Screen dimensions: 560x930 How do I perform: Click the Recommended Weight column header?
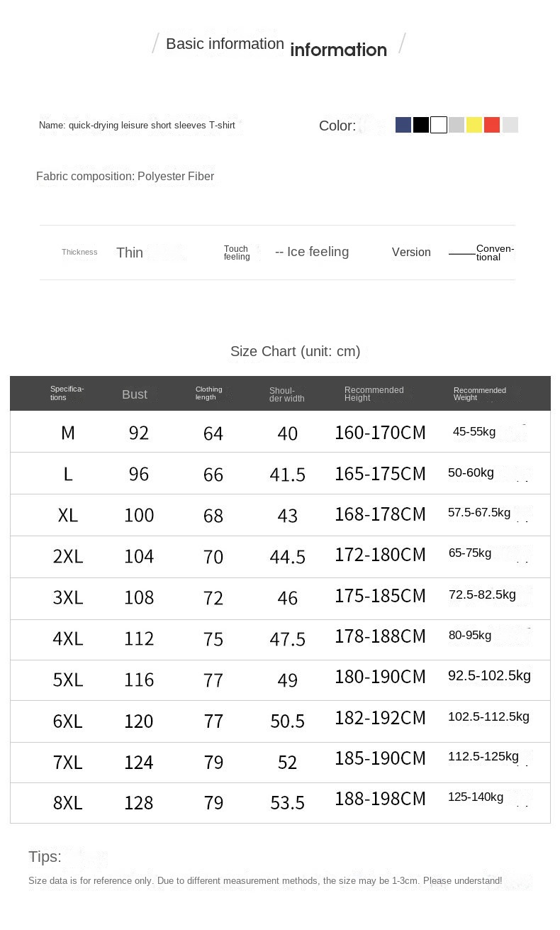point(479,394)
